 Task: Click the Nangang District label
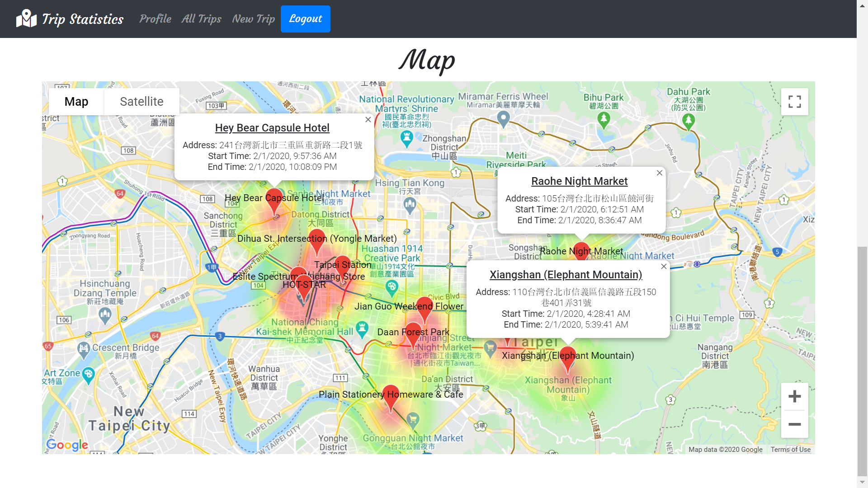click(x=715, y=356)
